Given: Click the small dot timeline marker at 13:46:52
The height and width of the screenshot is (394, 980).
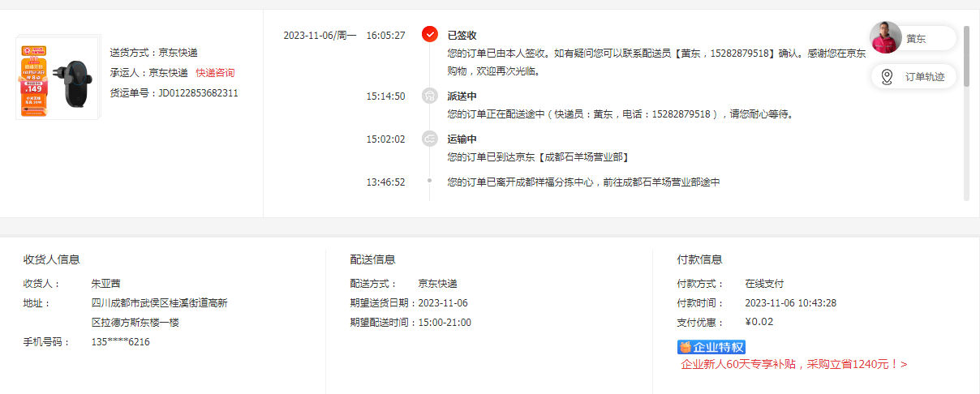Looking at the screenshot, I should tap(429, 181).
